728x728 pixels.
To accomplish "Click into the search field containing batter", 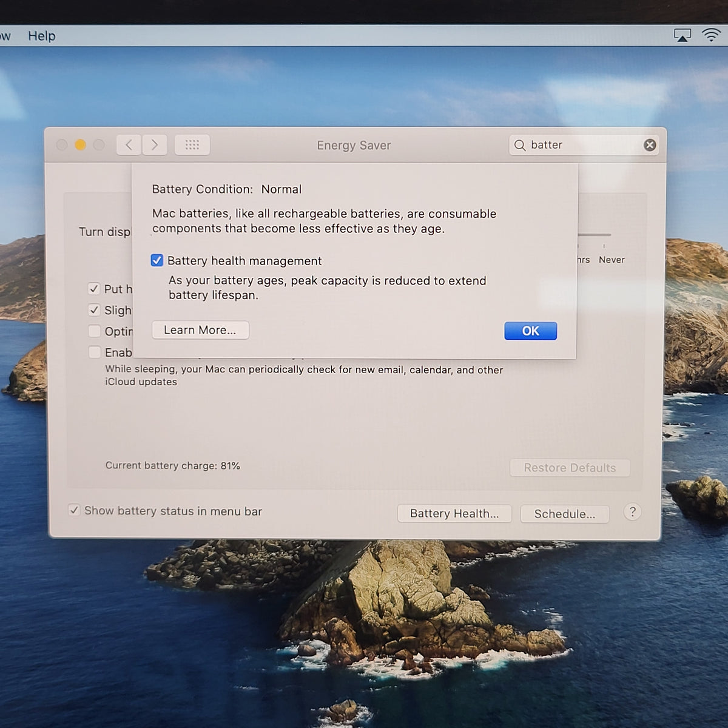I will [584, 145].
